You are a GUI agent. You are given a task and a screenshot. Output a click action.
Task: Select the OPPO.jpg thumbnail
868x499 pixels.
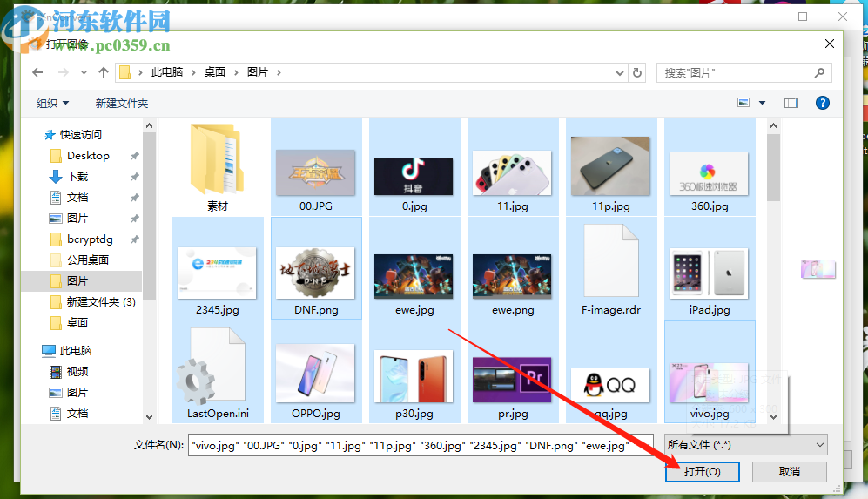315,374
